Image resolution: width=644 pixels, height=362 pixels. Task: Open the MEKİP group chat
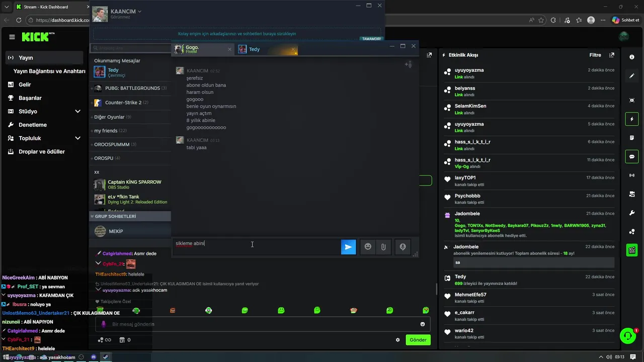tap(130, 231)
